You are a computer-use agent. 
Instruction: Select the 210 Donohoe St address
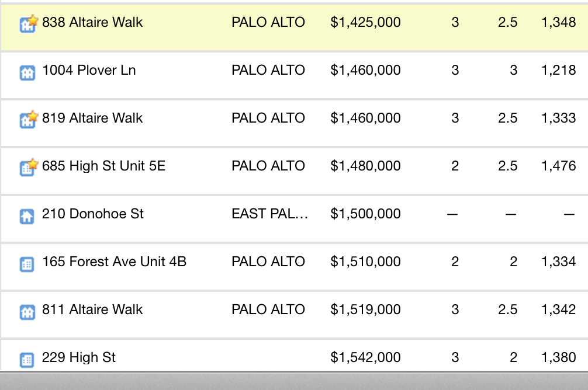coord(92,214)
